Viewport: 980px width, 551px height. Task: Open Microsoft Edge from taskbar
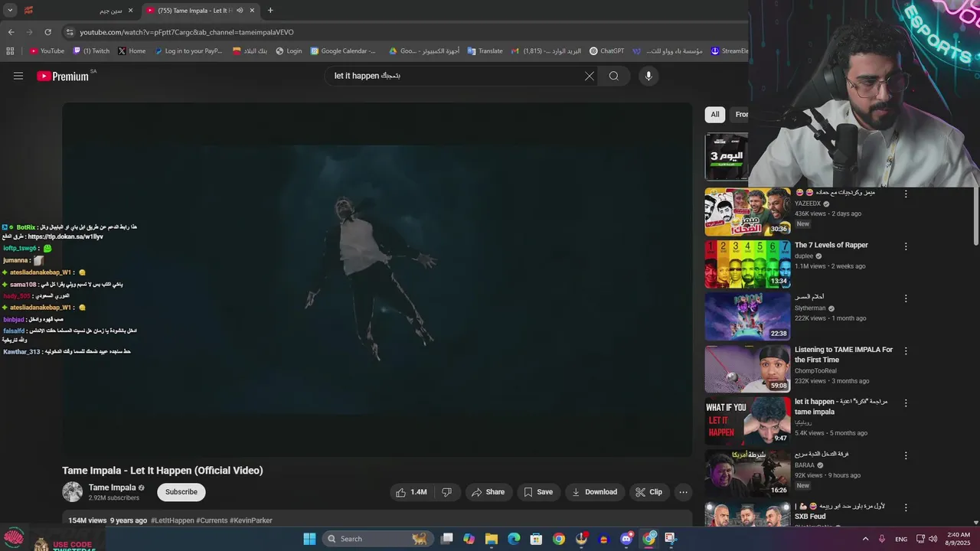(514, 539)
